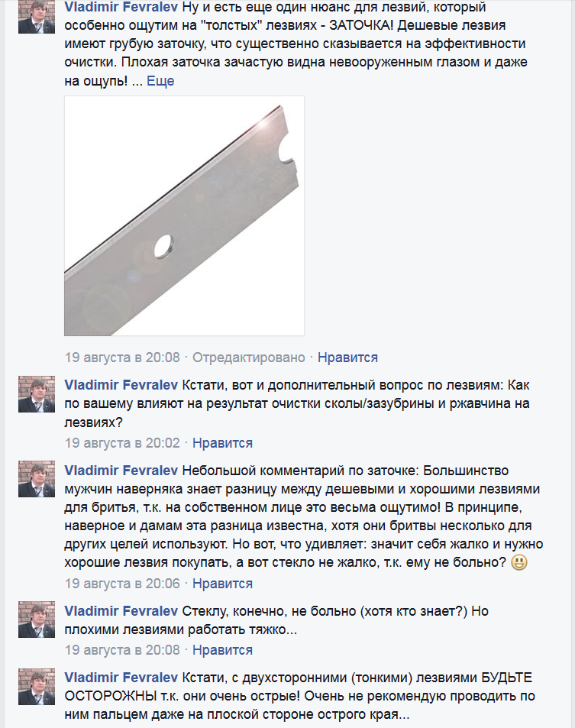Expand comment text with 'Еще' link
575x728 pixels.
click(x=160, y=81)
